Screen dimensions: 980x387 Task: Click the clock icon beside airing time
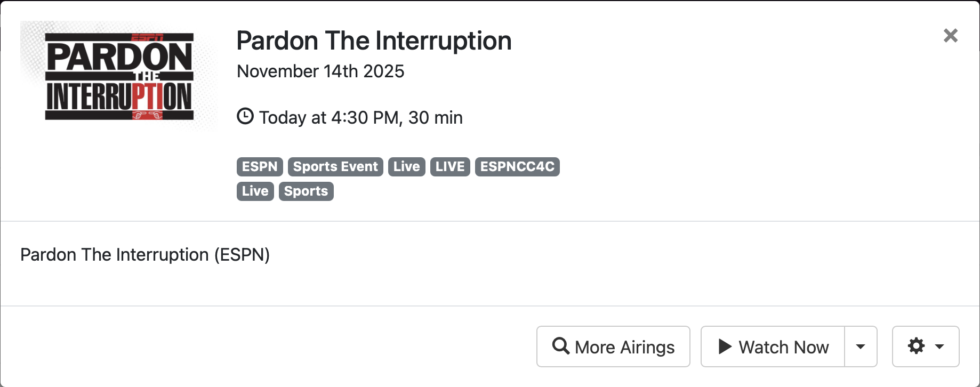[x=245, y=116]
